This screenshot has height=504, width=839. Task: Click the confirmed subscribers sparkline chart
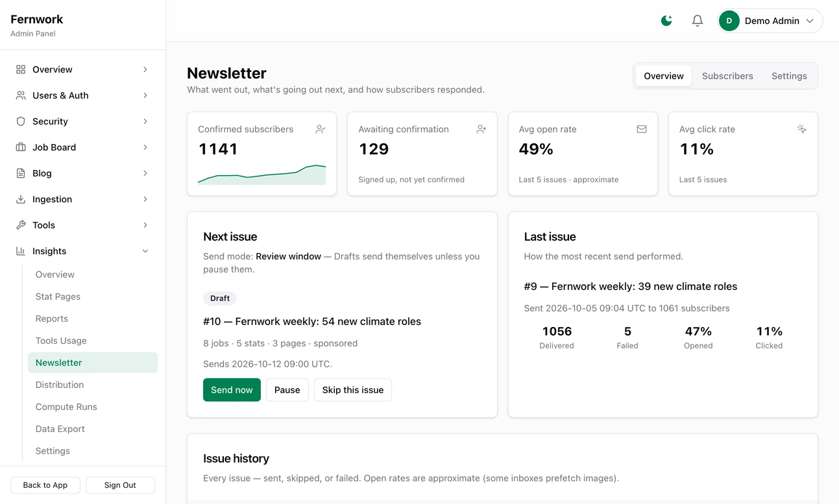coord(261,174)
